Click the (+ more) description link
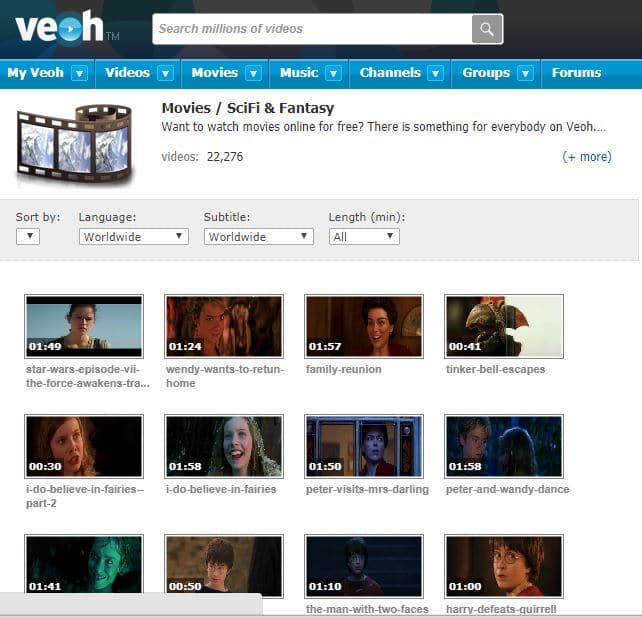Viewport: 642px width, 617px height. pos(586,157)
